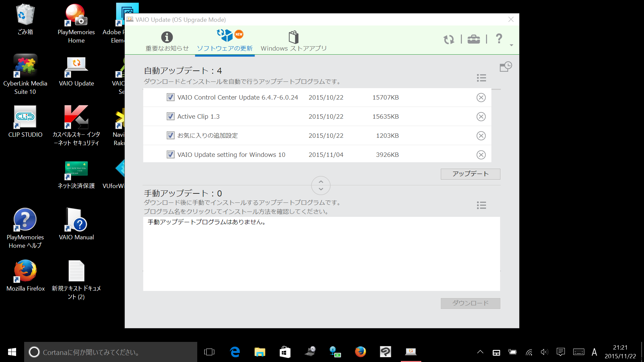Select the CLIP STUDIO desktop icon

coord(25,122)
